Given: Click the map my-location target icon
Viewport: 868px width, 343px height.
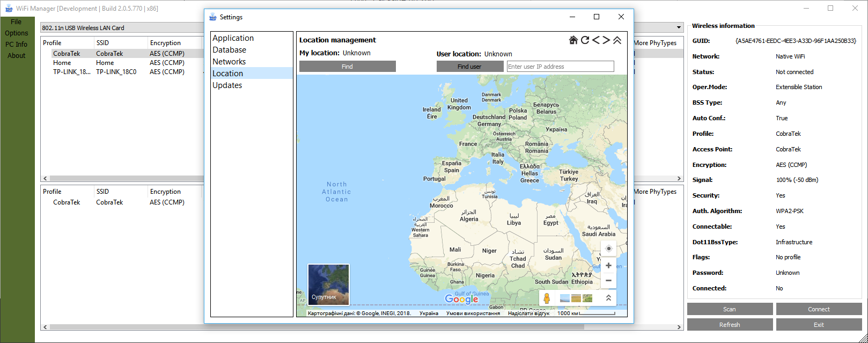Looking at the screenshot, I should tap(608, 249).
